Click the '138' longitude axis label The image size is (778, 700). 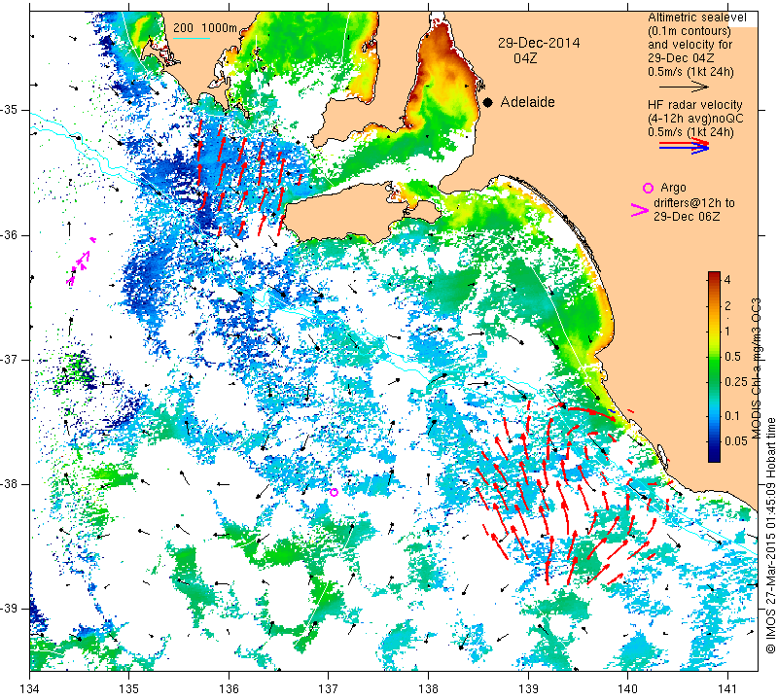tap(428, 688)
